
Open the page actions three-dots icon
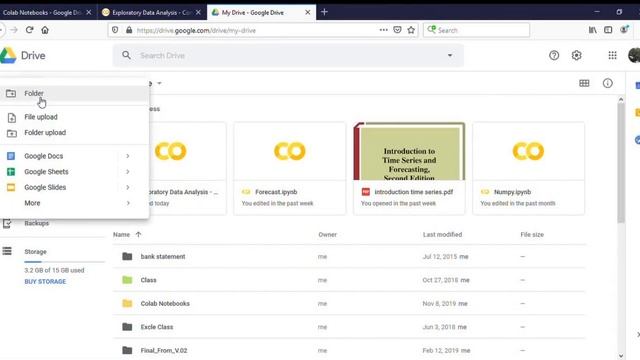pos(383,30)
